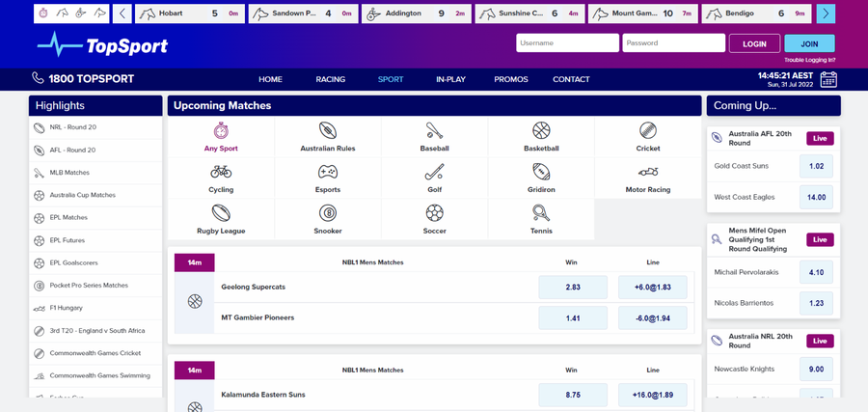Select Tennis sport
This screenshot has width=868, height=412.
[x=541, y=219]
